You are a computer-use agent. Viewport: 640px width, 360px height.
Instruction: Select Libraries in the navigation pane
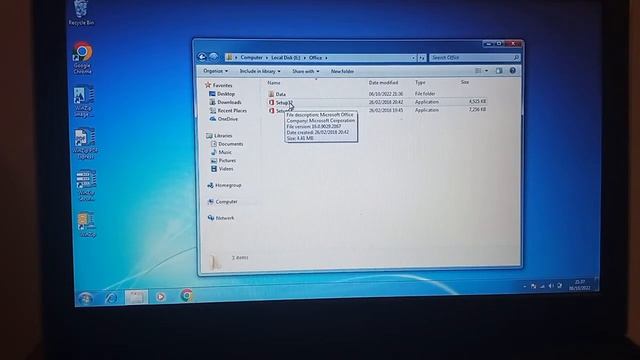[x=223, y=136]
